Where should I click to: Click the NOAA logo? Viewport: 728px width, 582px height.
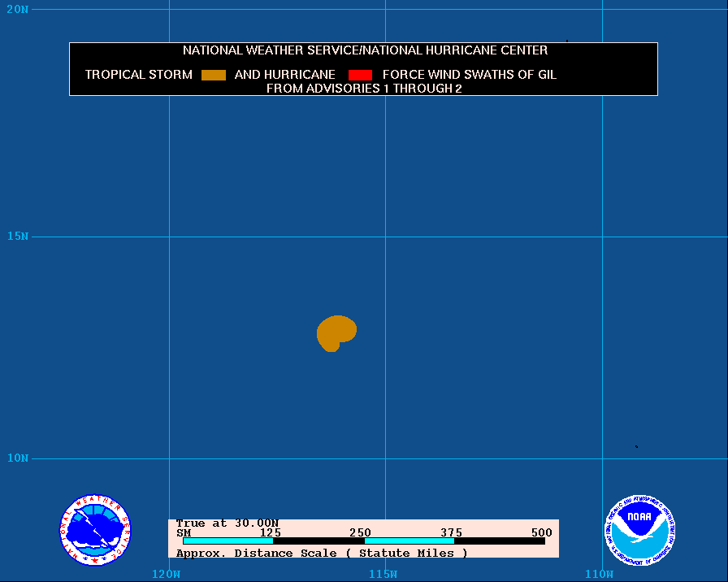(x=639, y=530)
